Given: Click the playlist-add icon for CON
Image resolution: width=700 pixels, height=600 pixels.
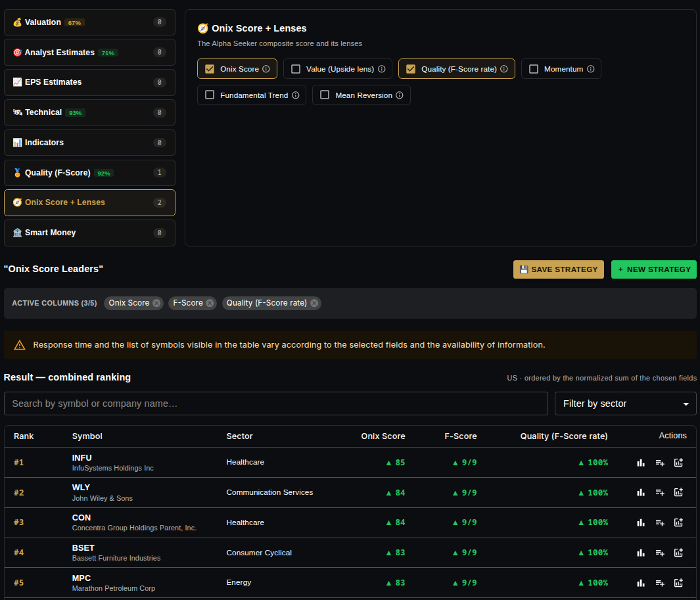Looking at the screenshot, I should click(x=660, y=522).
